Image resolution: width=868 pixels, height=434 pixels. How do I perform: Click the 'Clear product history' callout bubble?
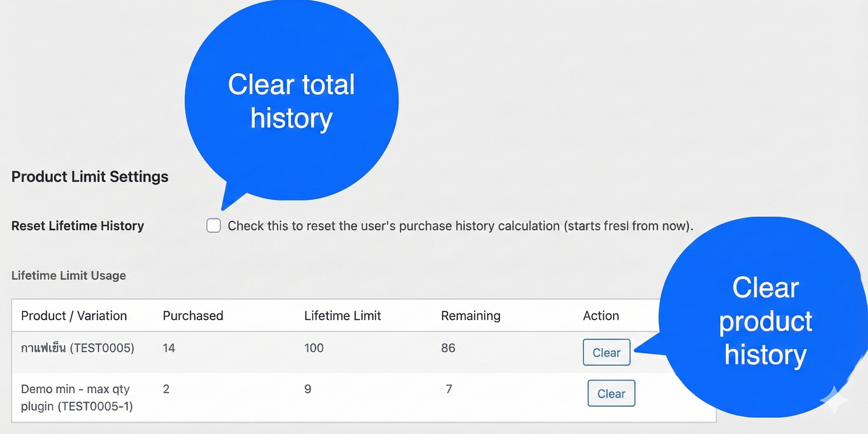[765, 320]
